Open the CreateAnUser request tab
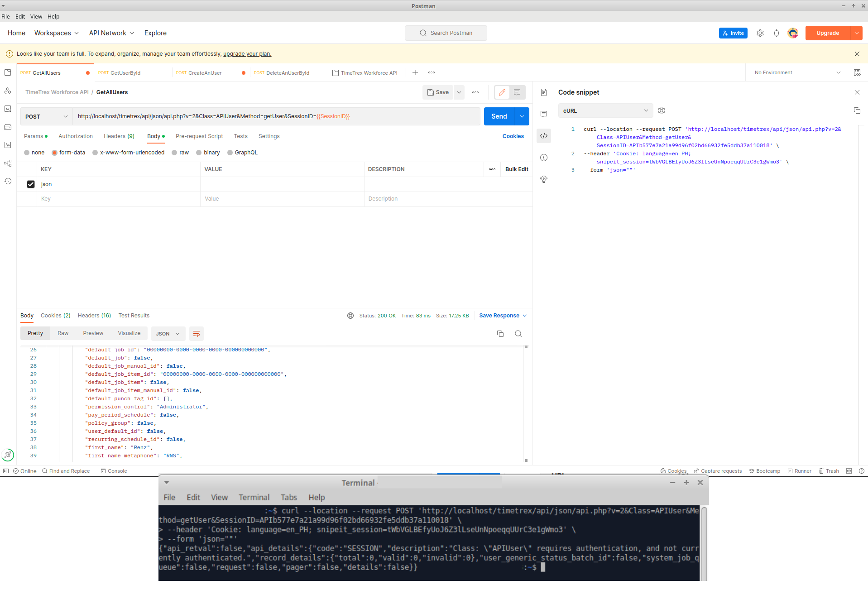868x590 pixels. pyautogui.click(x=205, y=73)
